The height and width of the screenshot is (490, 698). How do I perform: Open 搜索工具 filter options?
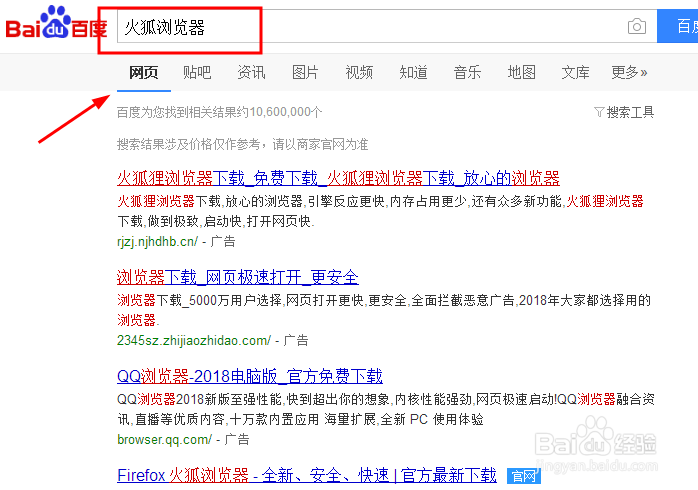(624, 112)
